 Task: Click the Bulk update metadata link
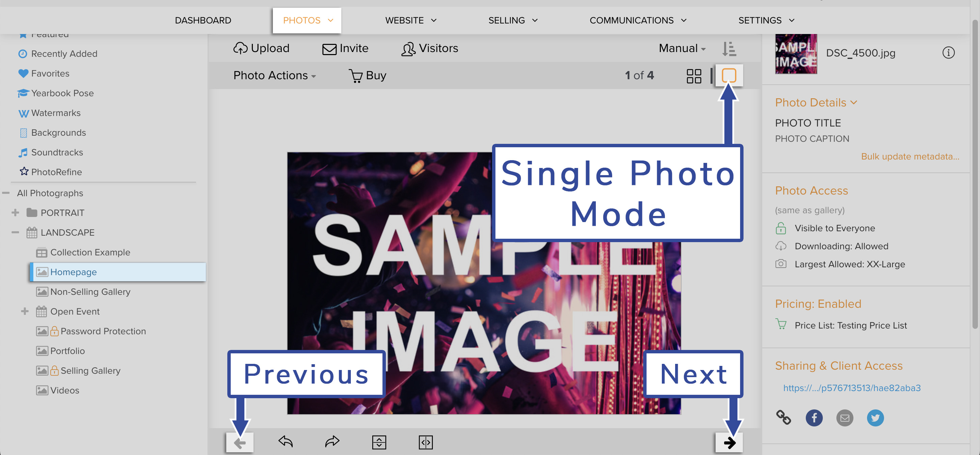[910, 156]
